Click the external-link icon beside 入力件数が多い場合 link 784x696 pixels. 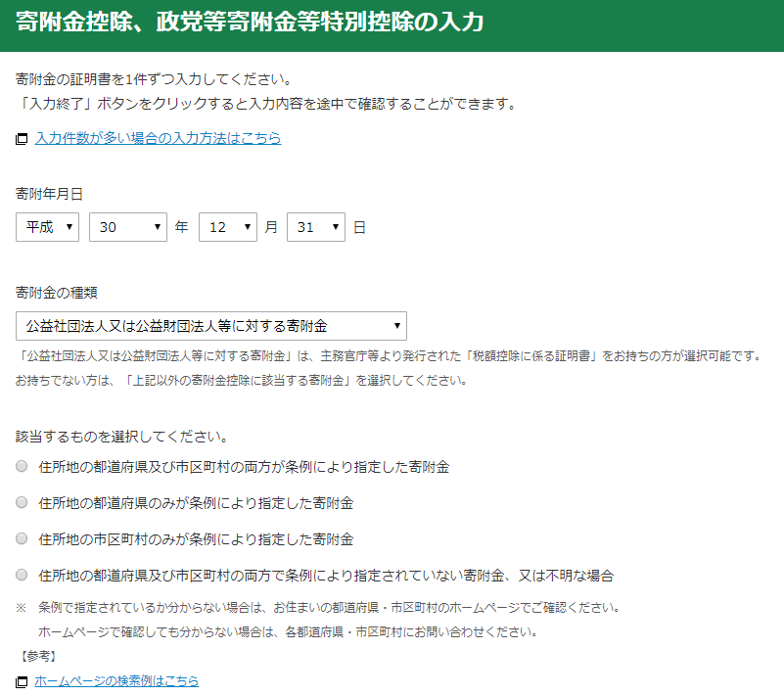coord(20,139)
